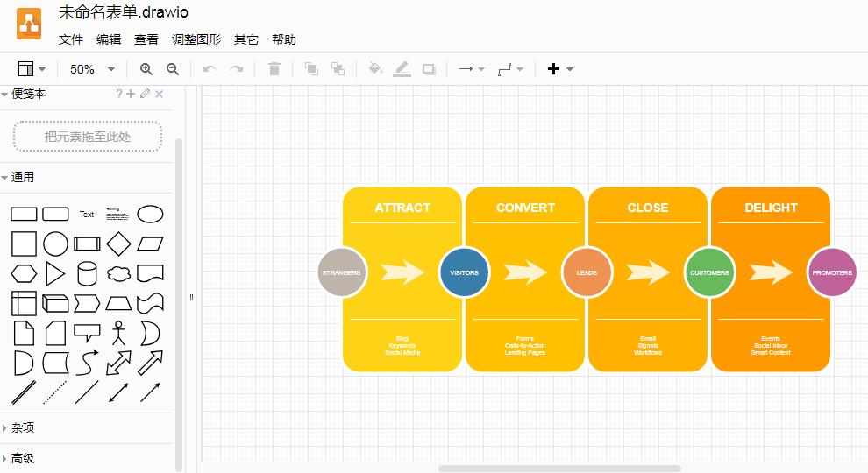Screen dimensions: 868x473
Task: Click the DELIGHT heading text
Action: point(772,208)
